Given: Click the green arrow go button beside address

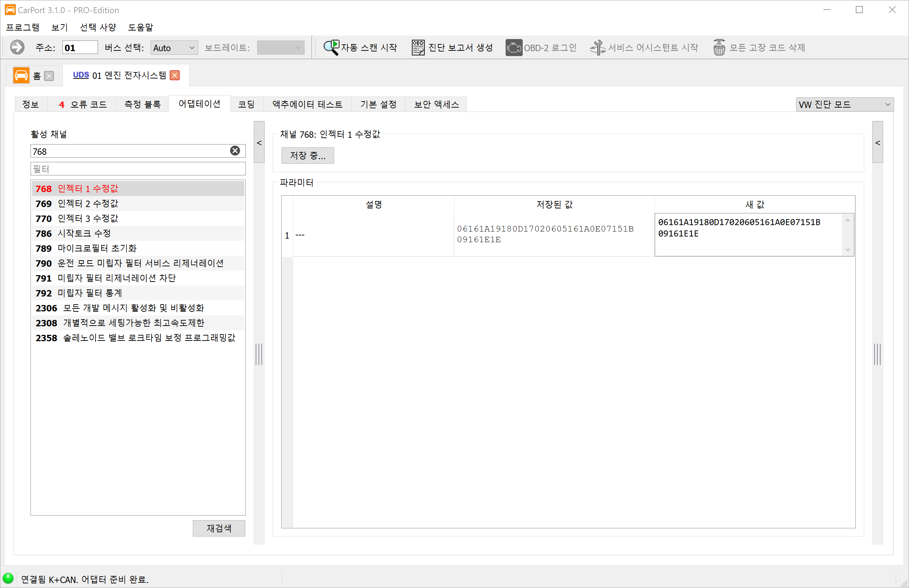Looking at the screenshot, I should click(x=17, y=48).
